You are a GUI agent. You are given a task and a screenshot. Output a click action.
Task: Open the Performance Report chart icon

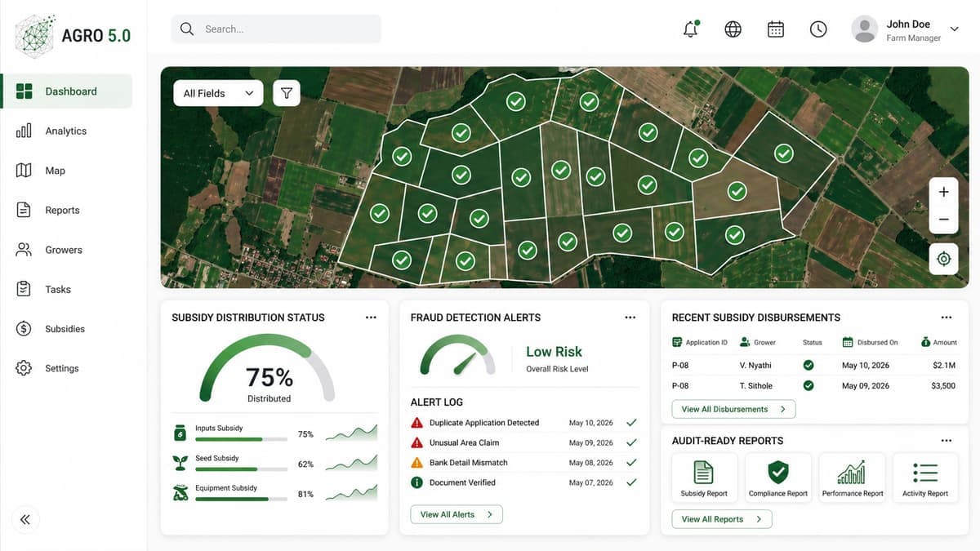click(852, 472)
